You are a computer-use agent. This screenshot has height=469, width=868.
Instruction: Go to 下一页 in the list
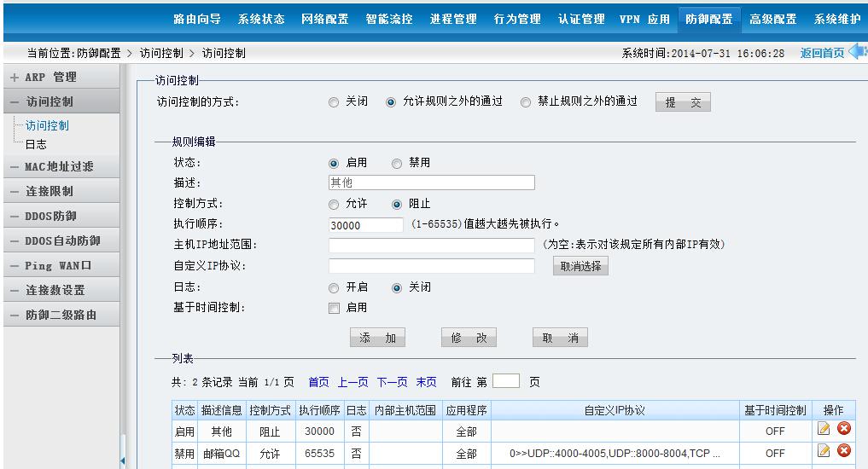(393, 382)
